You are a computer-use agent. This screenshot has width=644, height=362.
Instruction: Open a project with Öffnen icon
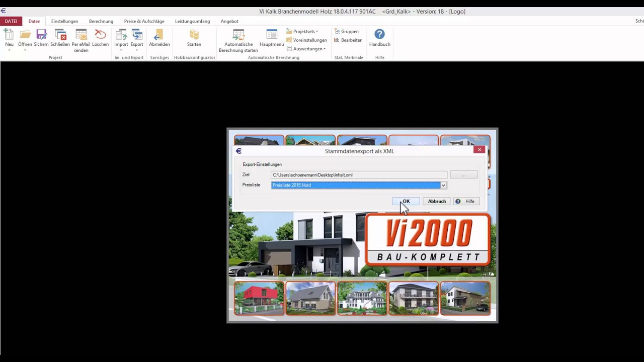pyautogui.click(x=25, y=35)
